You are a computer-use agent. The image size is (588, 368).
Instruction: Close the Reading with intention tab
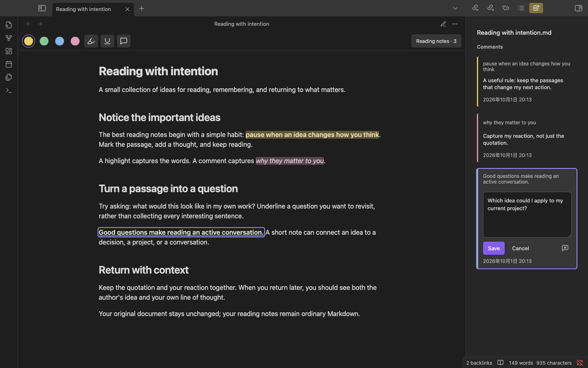(127, 9)
